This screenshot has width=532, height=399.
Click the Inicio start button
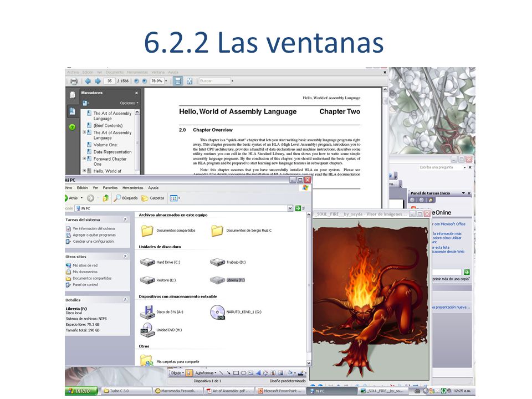click(81, 391)
